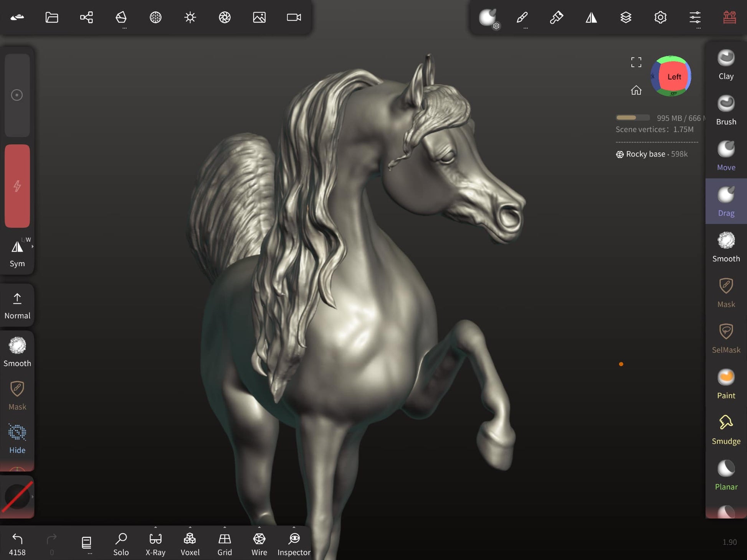
Task: Expand Sym options arrow
Action: 33,247
